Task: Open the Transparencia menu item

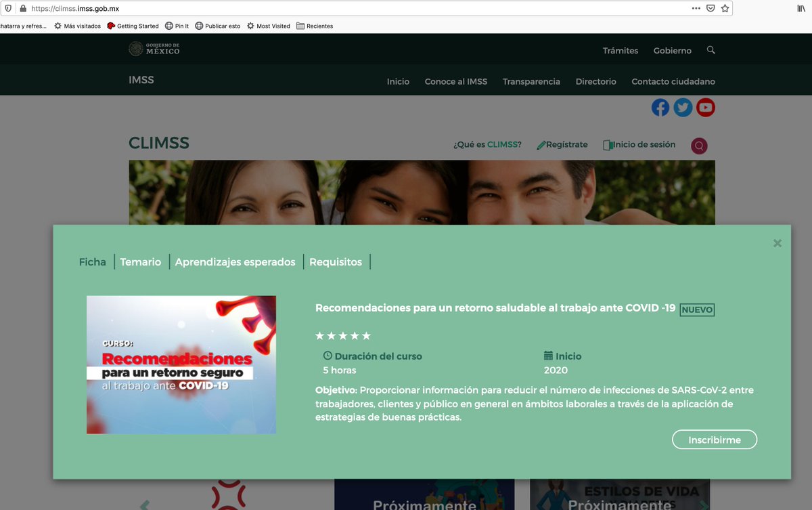Action: click(x=531, y=81)
